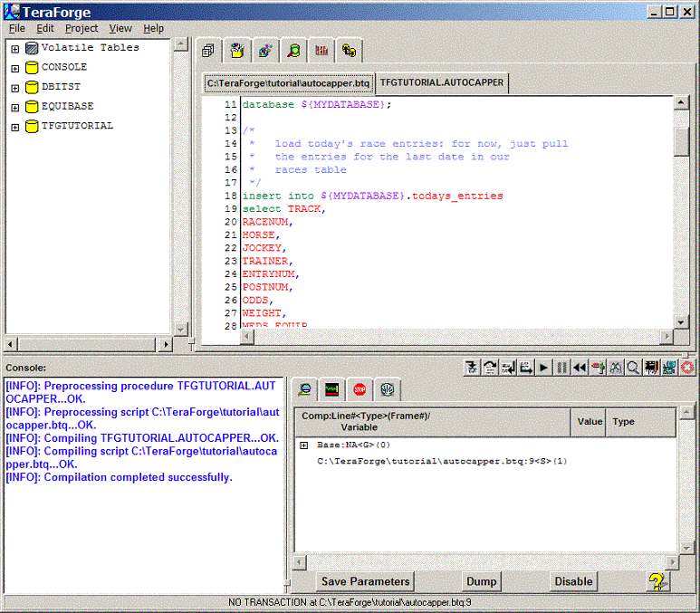Click the Save Parameters button
The width and height of the screenshot is (700, 613).
coord(365,581)
